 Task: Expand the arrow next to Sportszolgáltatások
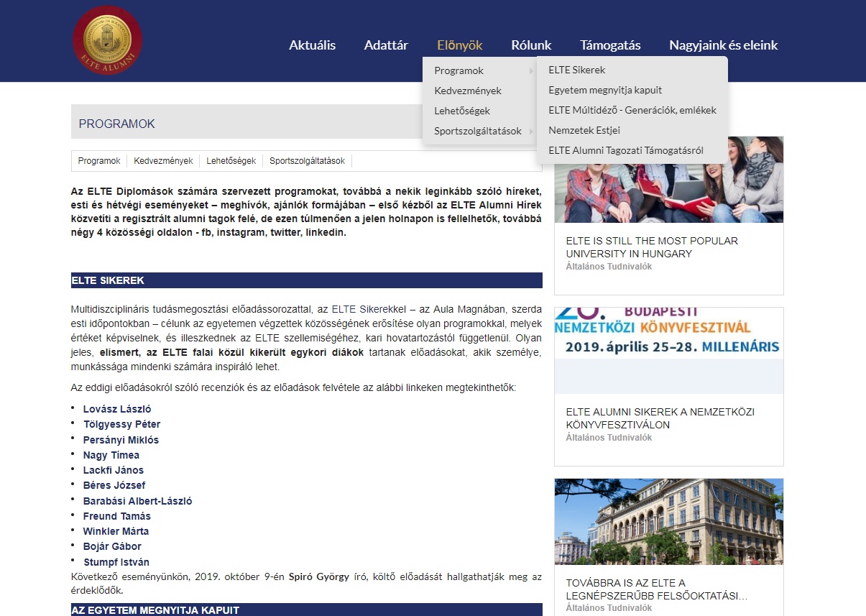coord(531,131)
